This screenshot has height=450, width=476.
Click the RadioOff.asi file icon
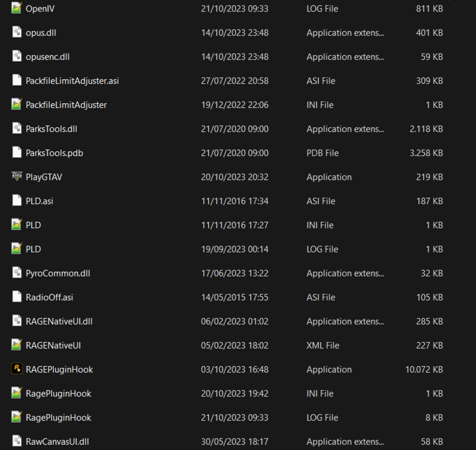point(17,296)
